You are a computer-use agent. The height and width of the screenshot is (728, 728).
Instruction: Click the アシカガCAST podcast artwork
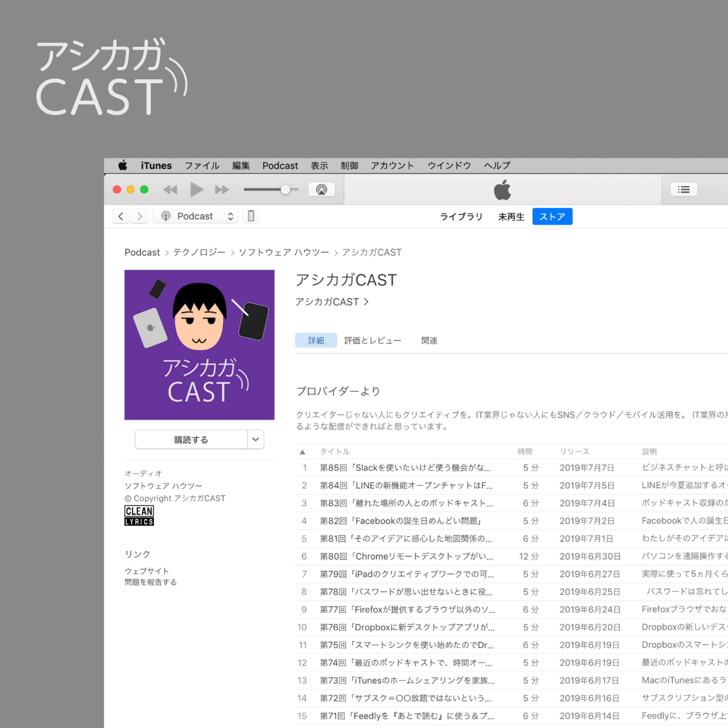pyautogui.click(x=199, y=345)
